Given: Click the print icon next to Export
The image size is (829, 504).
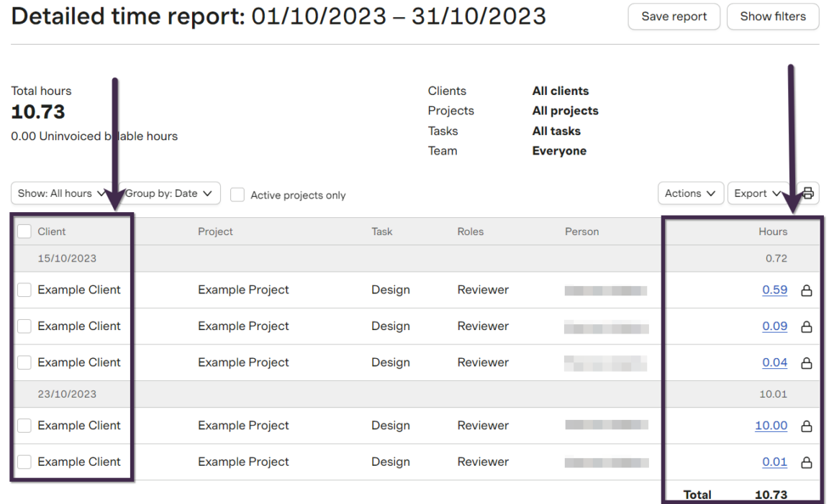Looking at the screenshot, I should (807, 193).
